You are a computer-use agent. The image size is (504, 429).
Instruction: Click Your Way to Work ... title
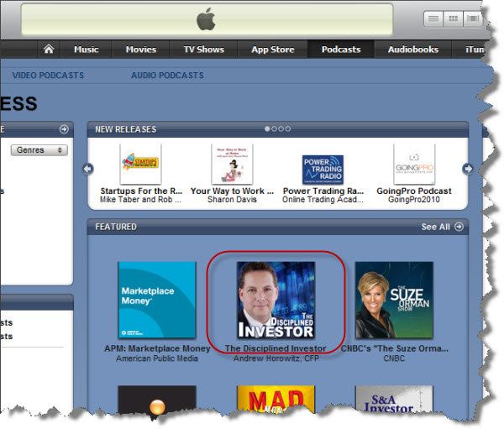tap(232, 191)
